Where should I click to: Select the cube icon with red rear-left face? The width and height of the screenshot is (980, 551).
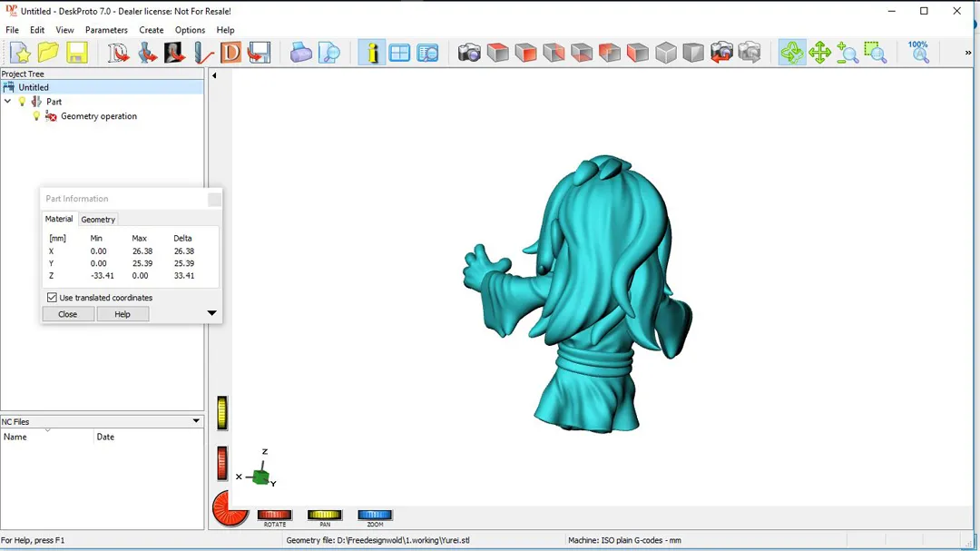610,54
